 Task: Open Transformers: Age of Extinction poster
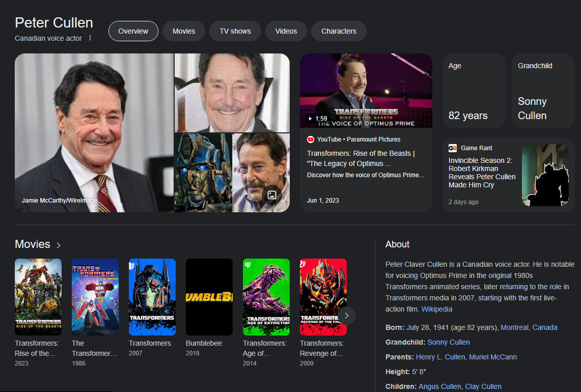pos(266,297)
